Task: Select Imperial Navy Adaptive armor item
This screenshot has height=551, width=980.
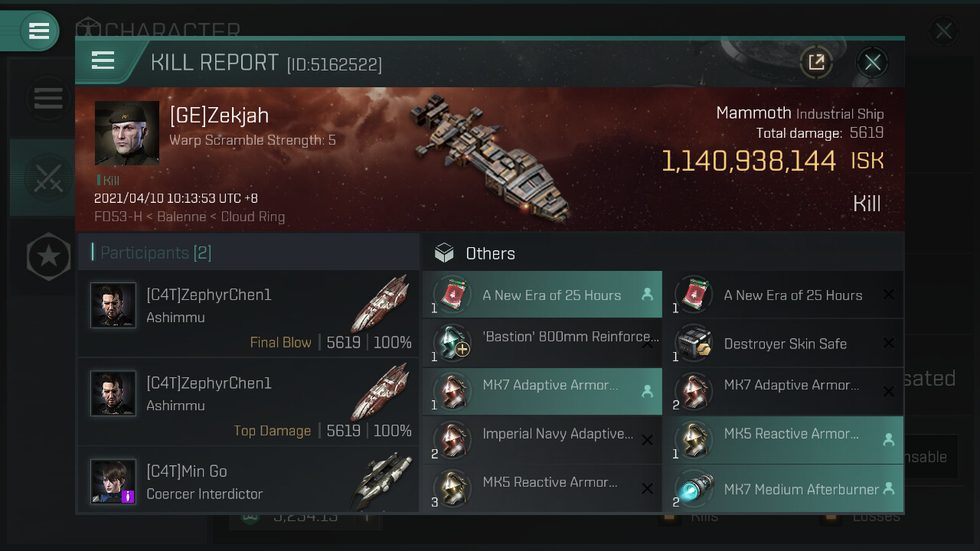Action: click(x=542, y=439)
